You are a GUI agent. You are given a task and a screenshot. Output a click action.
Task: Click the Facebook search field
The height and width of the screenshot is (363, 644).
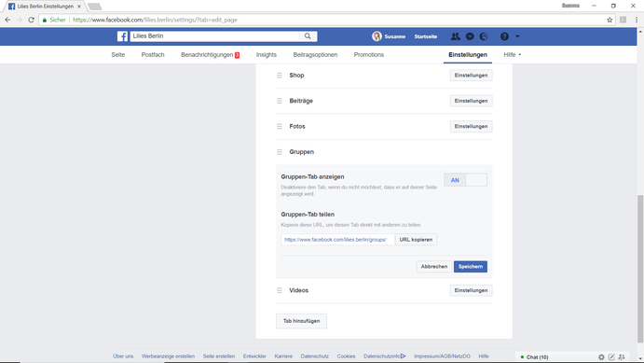214,36
